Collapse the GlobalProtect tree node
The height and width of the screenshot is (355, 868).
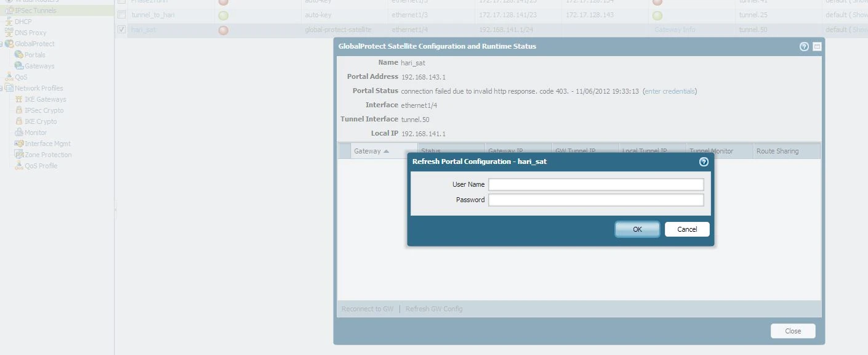tap(1, 44)
